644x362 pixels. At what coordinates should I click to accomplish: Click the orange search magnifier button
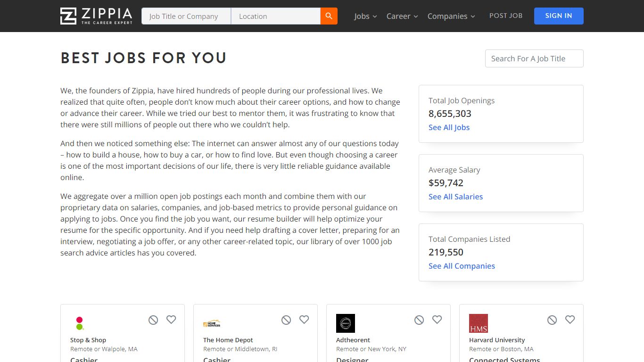coord(329,16)
